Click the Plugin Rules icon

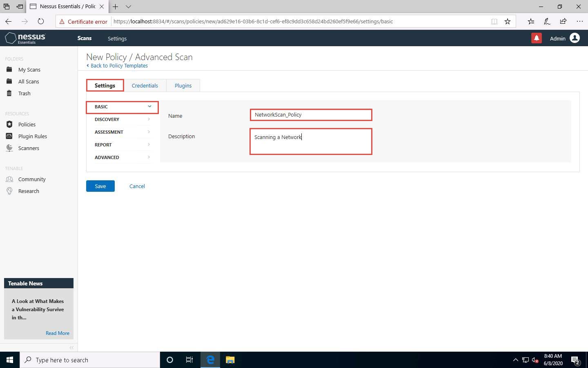click(x=9, y=136)
